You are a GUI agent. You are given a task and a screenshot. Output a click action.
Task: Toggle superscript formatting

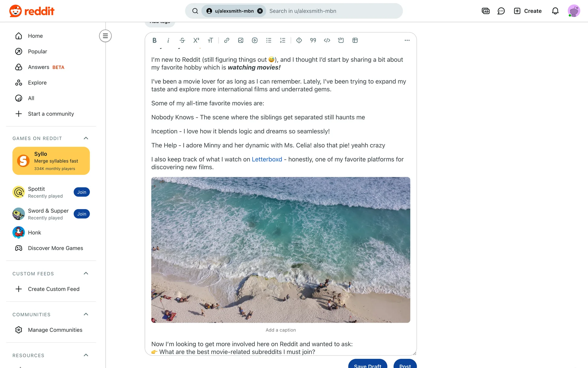196,40
